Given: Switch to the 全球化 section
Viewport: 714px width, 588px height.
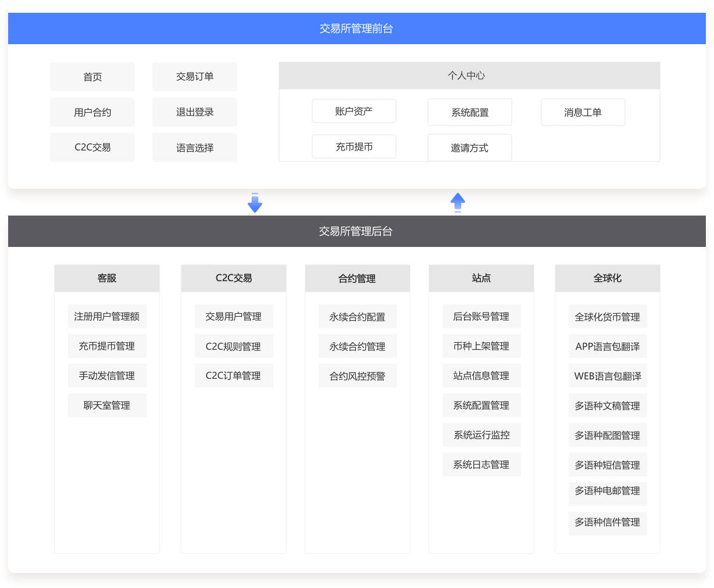Looking at the screenshot, I should tap(607, 278).
